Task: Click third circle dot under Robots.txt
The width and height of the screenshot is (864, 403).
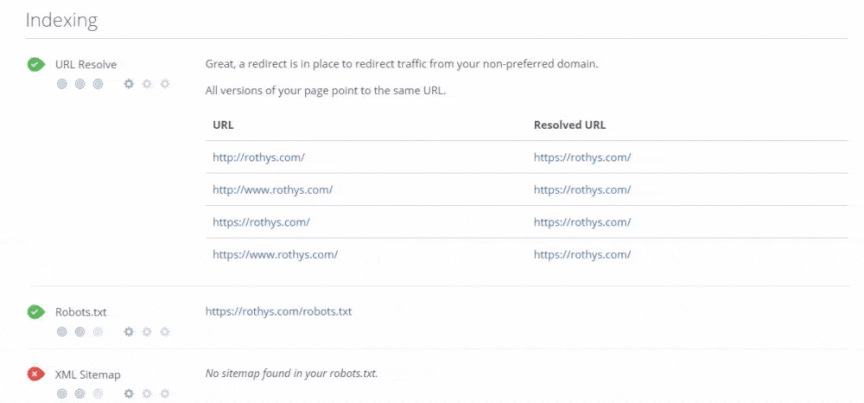Action: pos(98,331)
